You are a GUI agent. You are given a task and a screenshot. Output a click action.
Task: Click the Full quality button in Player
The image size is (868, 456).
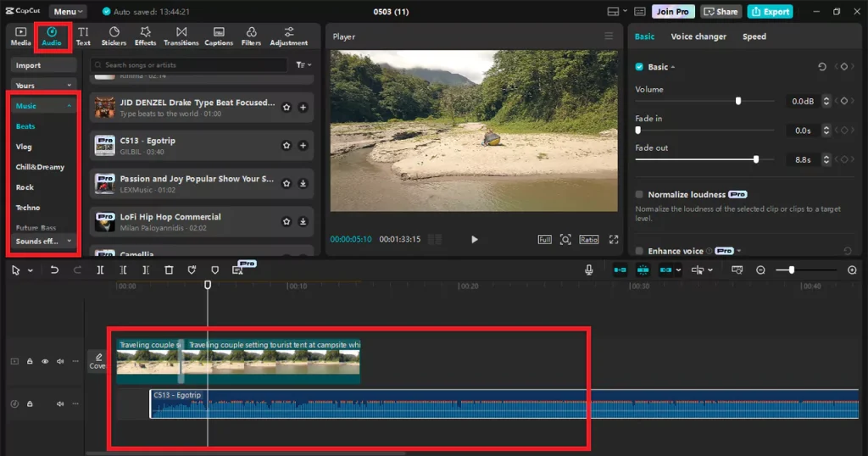545,240
